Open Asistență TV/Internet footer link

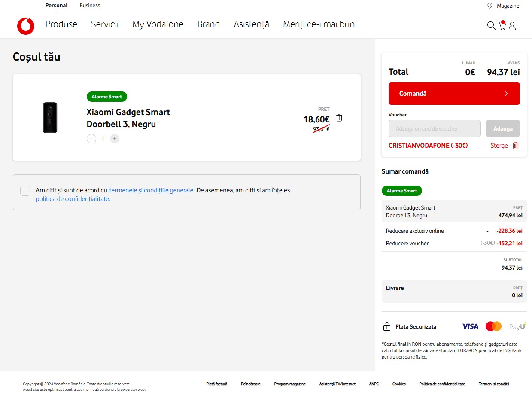pos(337,384)
